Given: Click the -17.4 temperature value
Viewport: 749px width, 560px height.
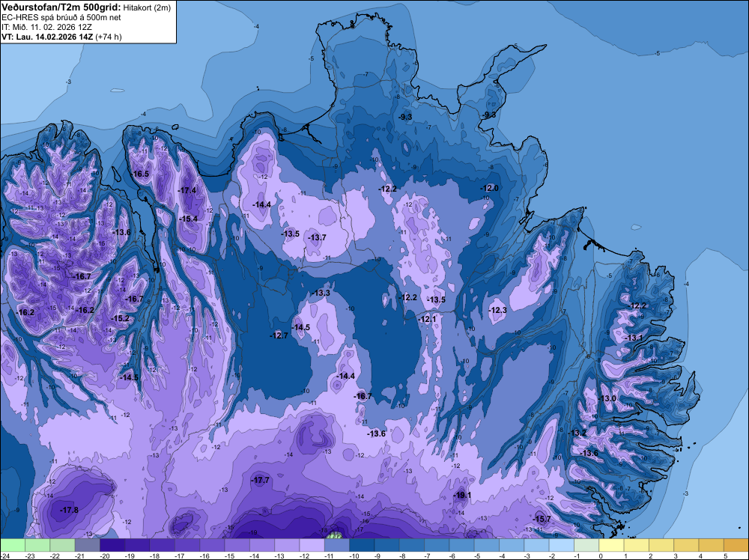Looking at the screenshot, I should 188,190.
